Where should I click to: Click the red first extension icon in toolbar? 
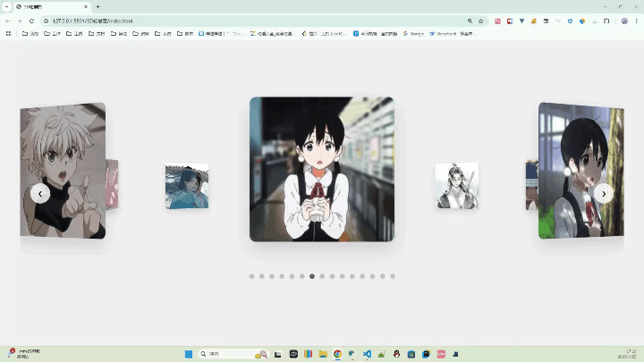pos(497,21)
